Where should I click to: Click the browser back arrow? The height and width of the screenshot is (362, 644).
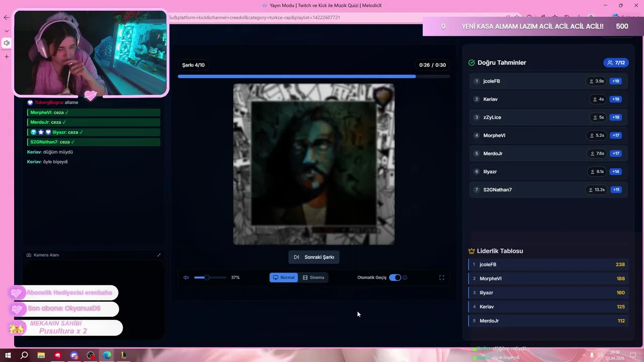(7, 17)
